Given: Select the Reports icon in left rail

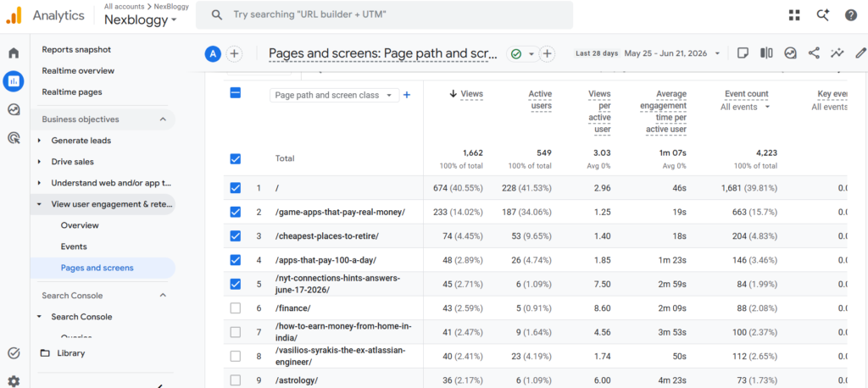Looking at the screenshot, I should (x=14, y=81).
